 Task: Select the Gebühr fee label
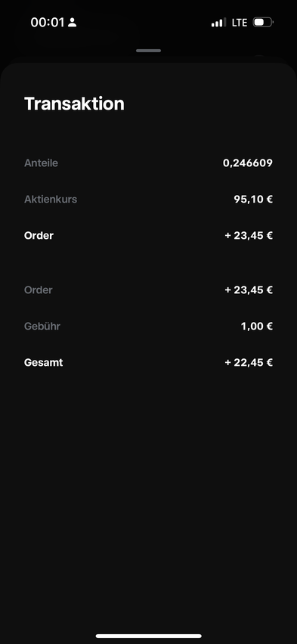(x=42, y=327)
